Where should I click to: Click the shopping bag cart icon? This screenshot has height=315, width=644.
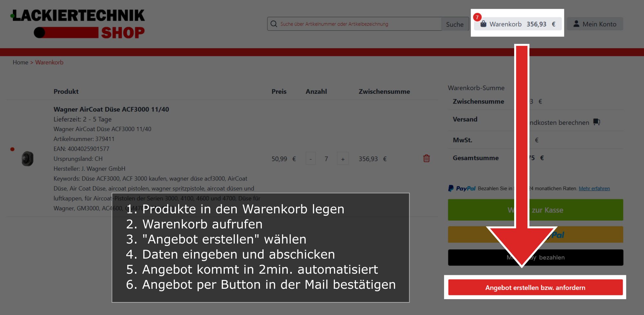(x=483, y=24)
